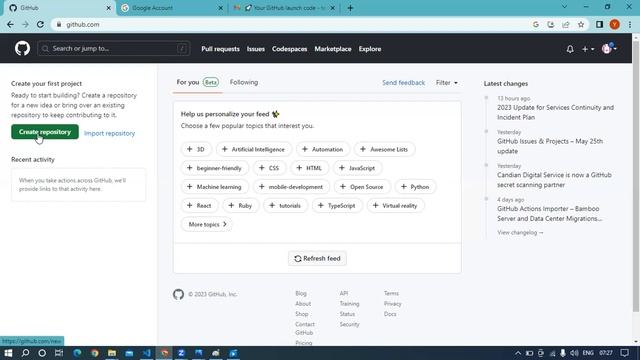Add the beginner-friendly topic

click(x=214, y=168)
